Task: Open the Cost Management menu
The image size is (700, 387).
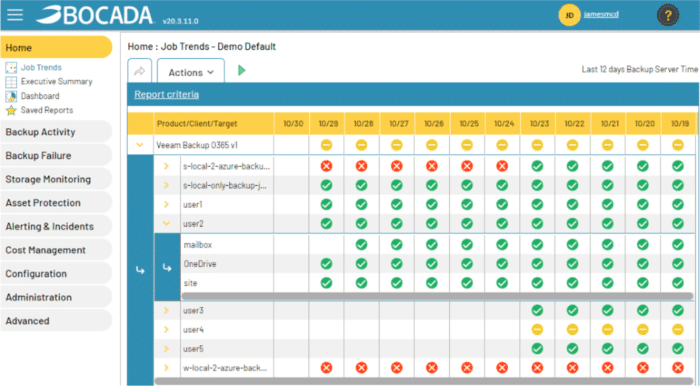Action: (56, 250)
